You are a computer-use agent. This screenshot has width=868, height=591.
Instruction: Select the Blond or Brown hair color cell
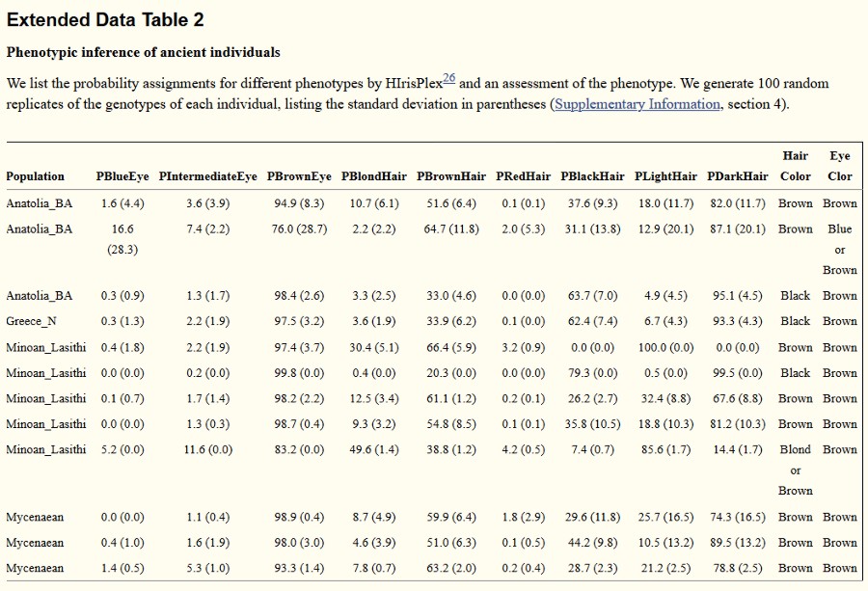[x=796, y=470]
